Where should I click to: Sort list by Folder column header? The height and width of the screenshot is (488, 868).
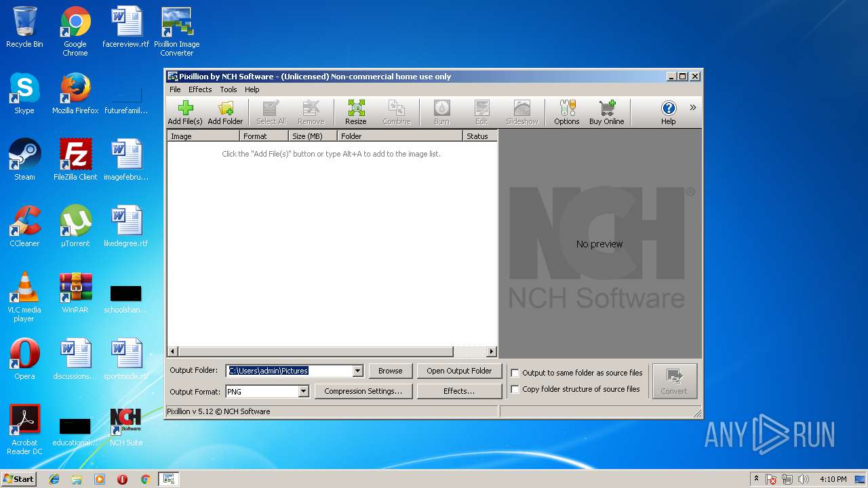click(x=400, y=136)
